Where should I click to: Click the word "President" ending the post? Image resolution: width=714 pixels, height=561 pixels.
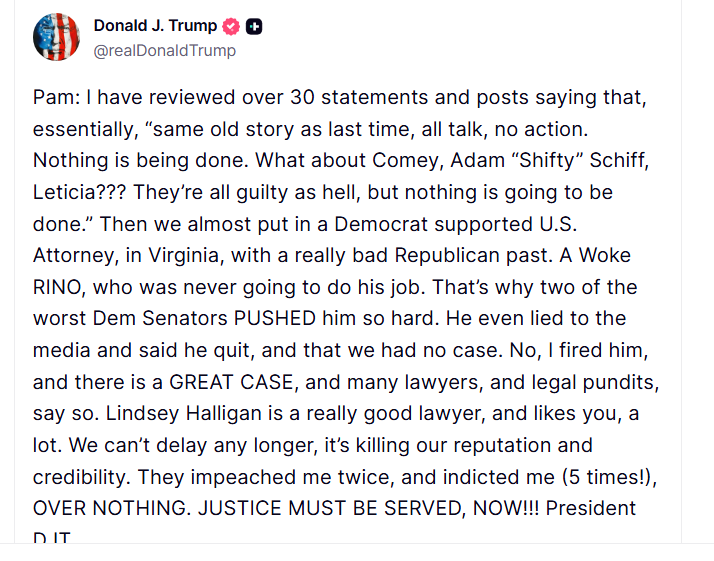(x=591, y=508)
